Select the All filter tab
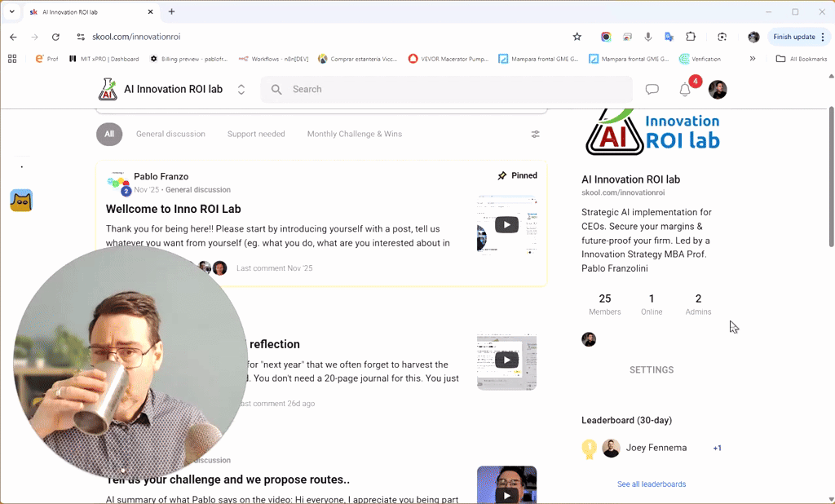 109,135
